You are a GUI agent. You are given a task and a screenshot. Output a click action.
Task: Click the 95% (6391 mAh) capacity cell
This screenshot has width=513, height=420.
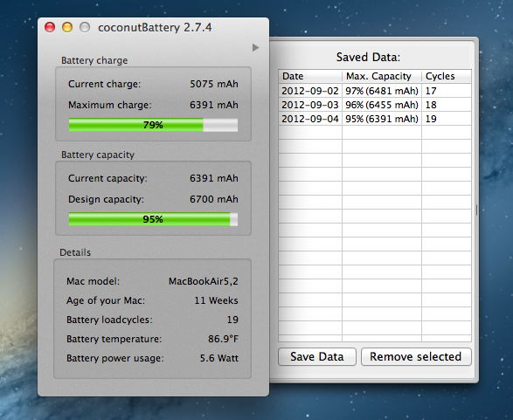[x=382, y=119]
